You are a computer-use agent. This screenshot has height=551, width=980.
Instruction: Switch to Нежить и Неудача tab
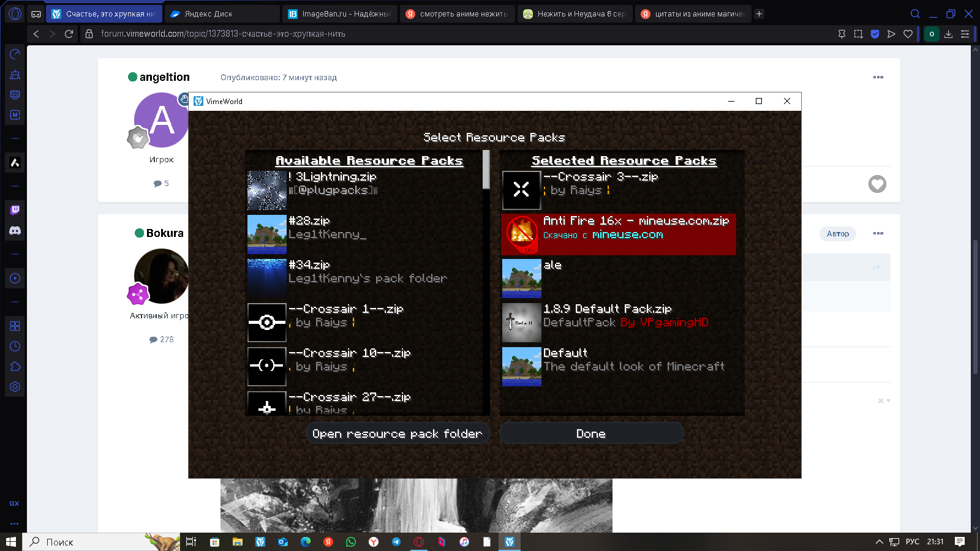click(x=576, y=13)
